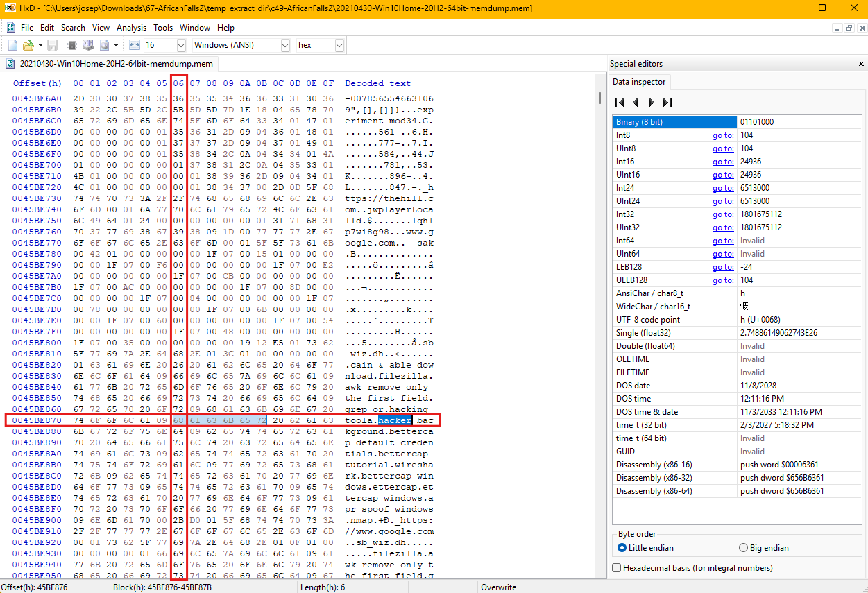Click the hex view vertical scrollbar thumb
The width and height of the screenshot is (868, 593).
click(600, 98)
